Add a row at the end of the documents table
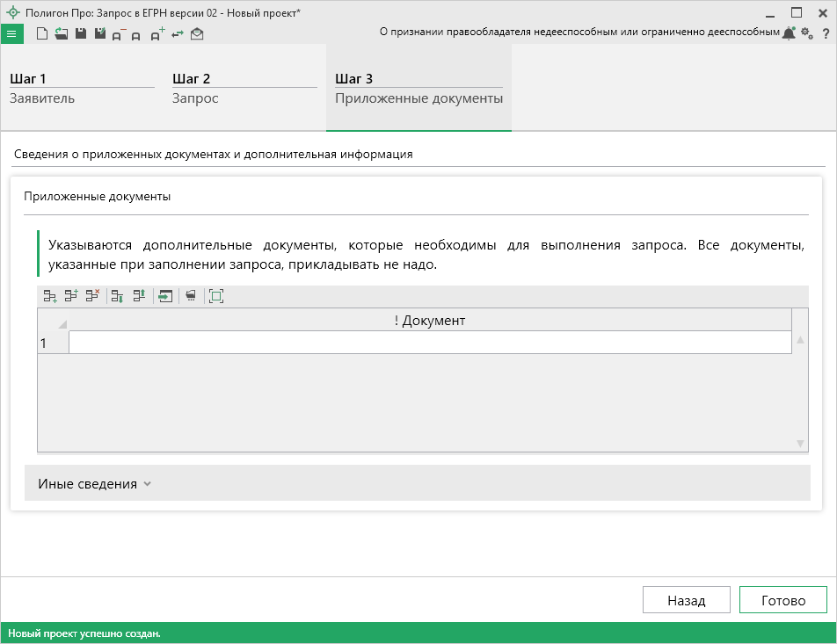The width and height of the screenshot is (837, 644). [x=50, y=297]
